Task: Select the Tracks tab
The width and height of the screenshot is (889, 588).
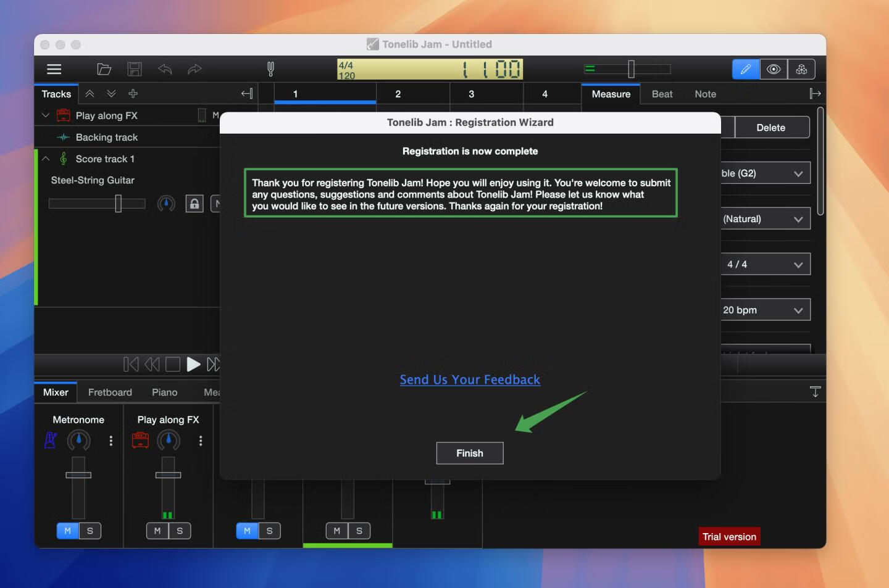Action: 56,94
